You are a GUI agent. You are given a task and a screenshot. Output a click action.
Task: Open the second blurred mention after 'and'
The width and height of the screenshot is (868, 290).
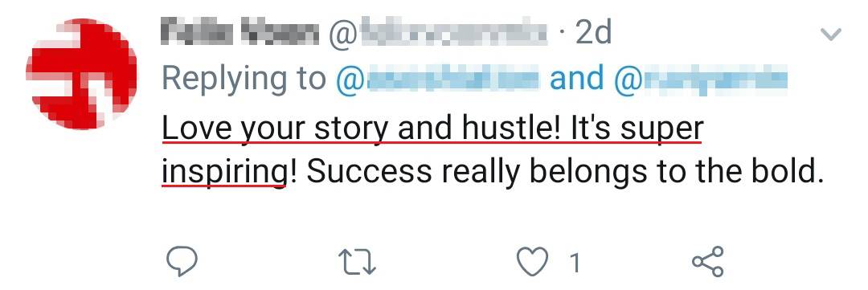[701, 79]
